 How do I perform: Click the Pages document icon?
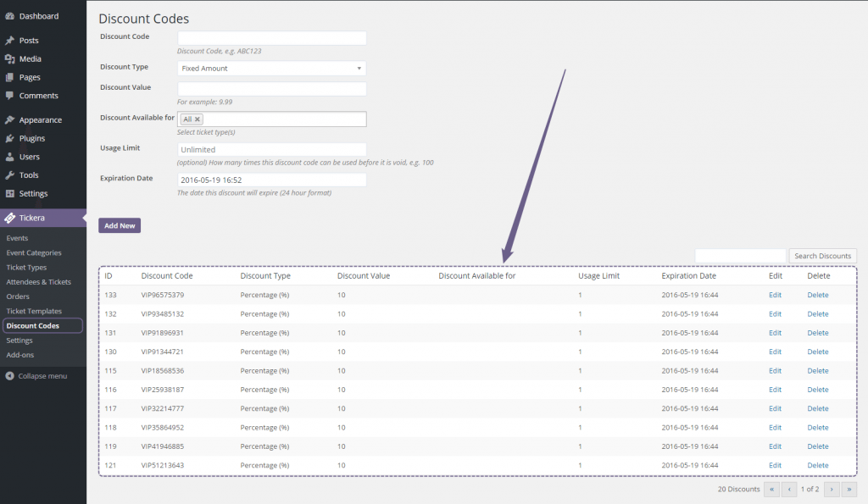coord(9,77)
